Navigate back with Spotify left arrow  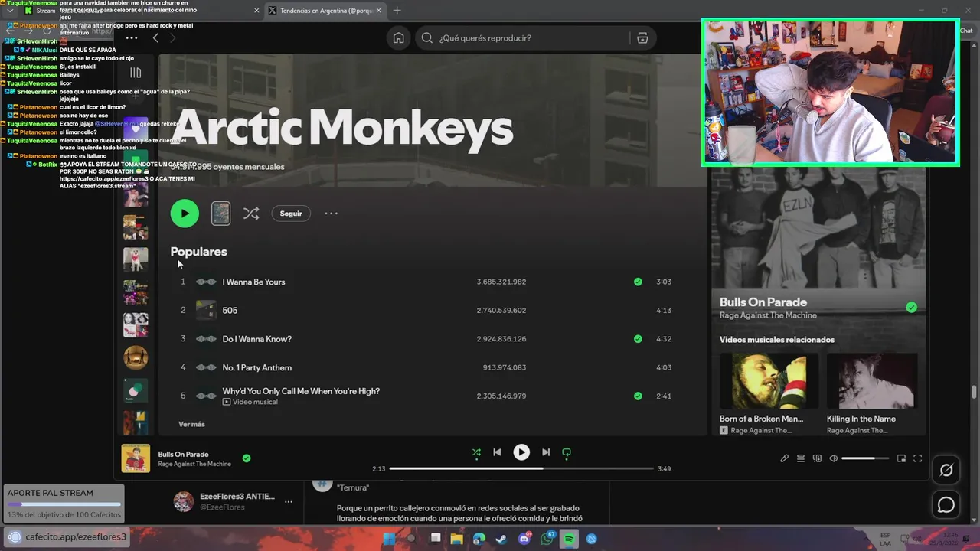(155, 38)
